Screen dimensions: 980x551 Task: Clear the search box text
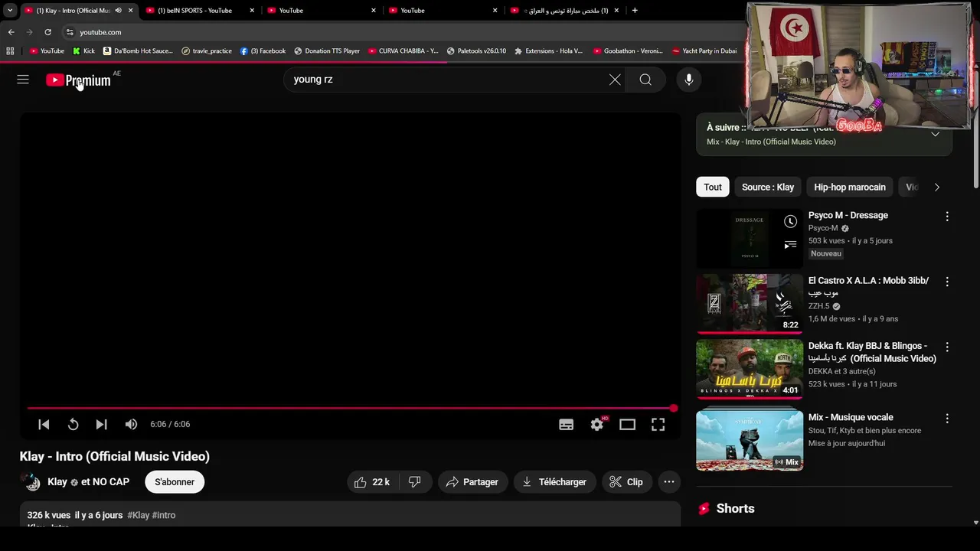point(615,80)
